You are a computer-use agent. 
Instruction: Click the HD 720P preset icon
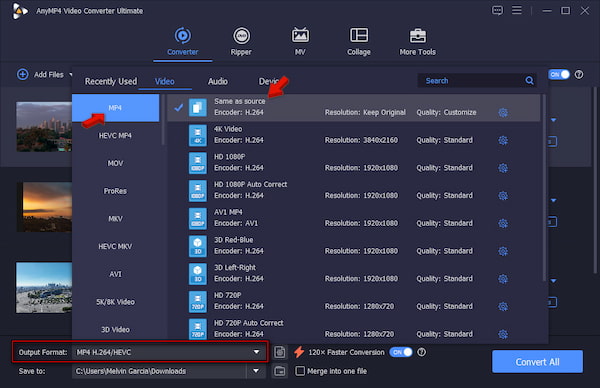coord(197,302)
